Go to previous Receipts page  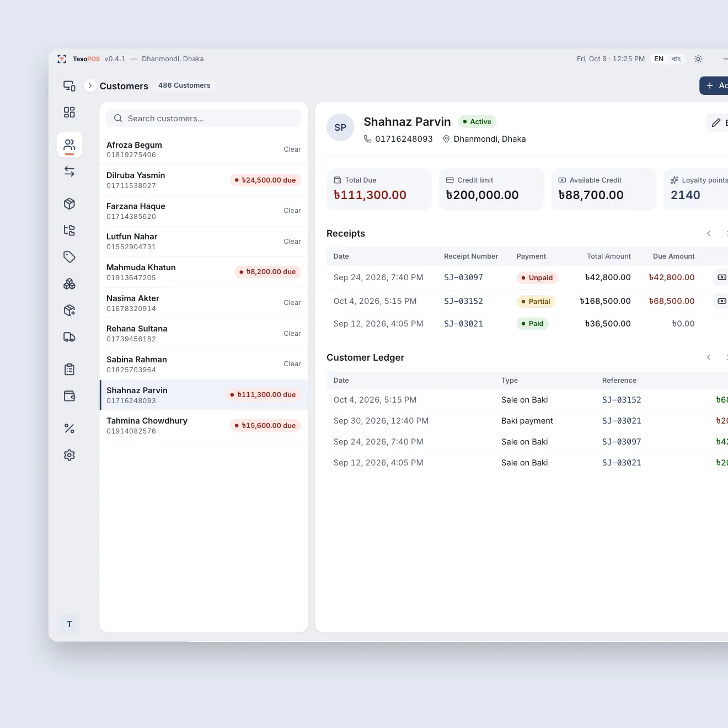709,234
